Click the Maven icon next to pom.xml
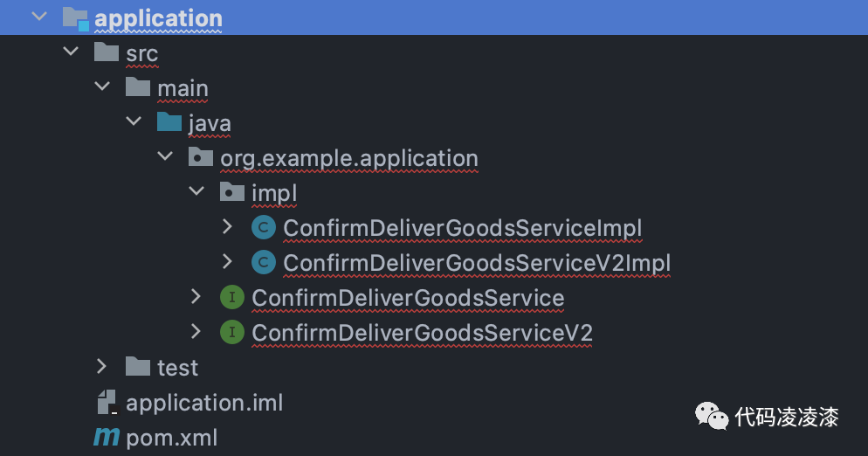The width and height of the screenshot is (868, 456). [107, 437]
